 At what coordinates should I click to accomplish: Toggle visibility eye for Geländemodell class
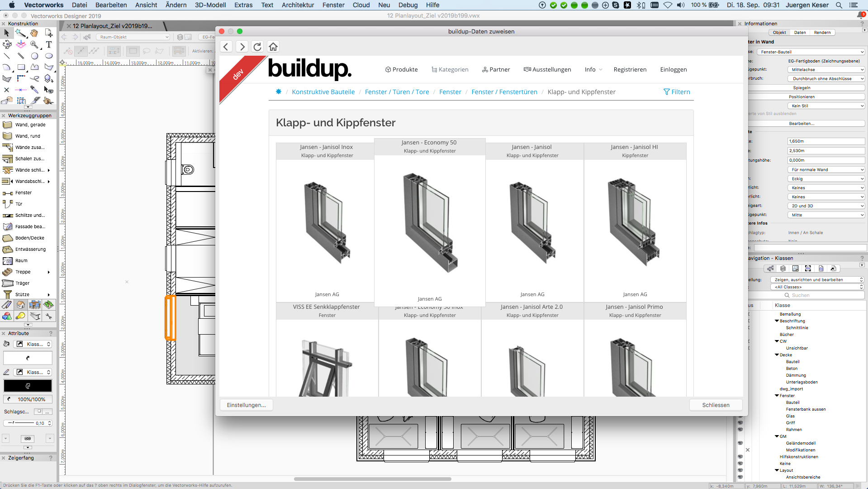740,443
